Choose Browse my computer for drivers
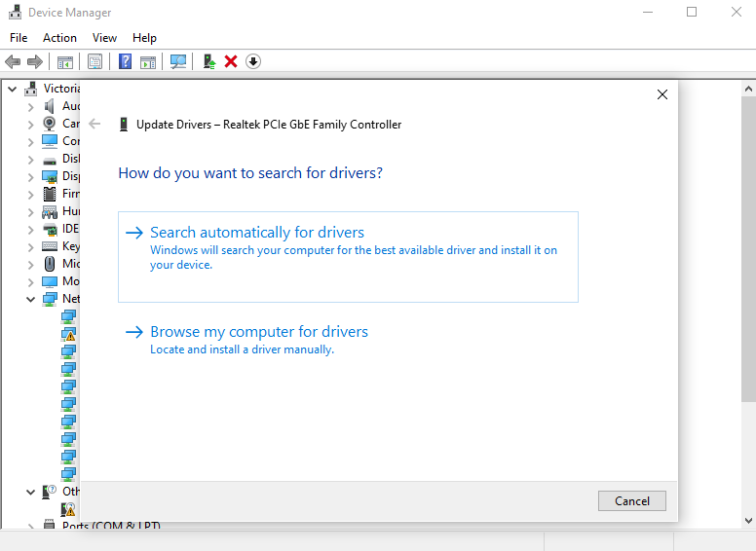The image size is (756, 551). pos(348,340)
